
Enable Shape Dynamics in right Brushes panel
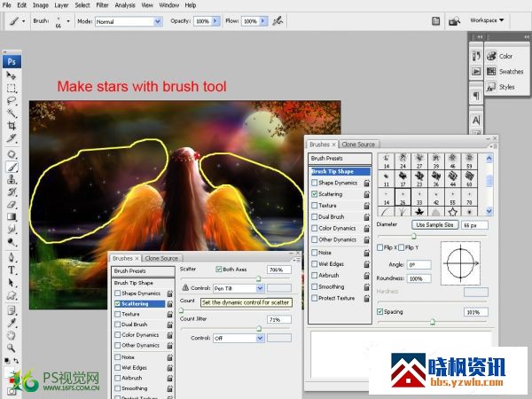[315, 183]
